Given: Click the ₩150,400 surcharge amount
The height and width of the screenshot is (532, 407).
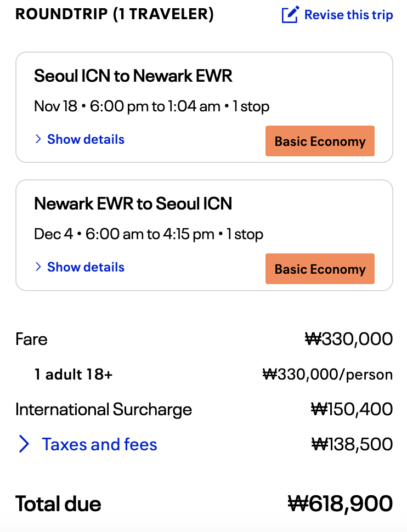Looking at the screenshot, I should click(x=352, y=410).
